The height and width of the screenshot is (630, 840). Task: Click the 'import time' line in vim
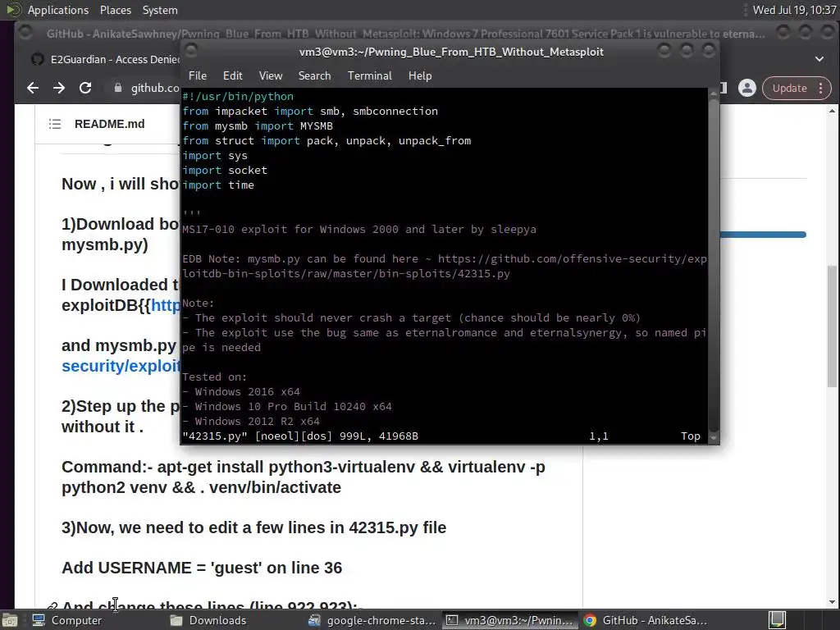pos(218,185)
